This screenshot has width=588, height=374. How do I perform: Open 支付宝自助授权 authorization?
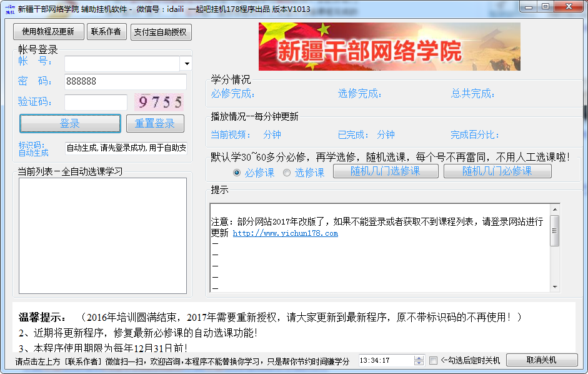[161, 32]
